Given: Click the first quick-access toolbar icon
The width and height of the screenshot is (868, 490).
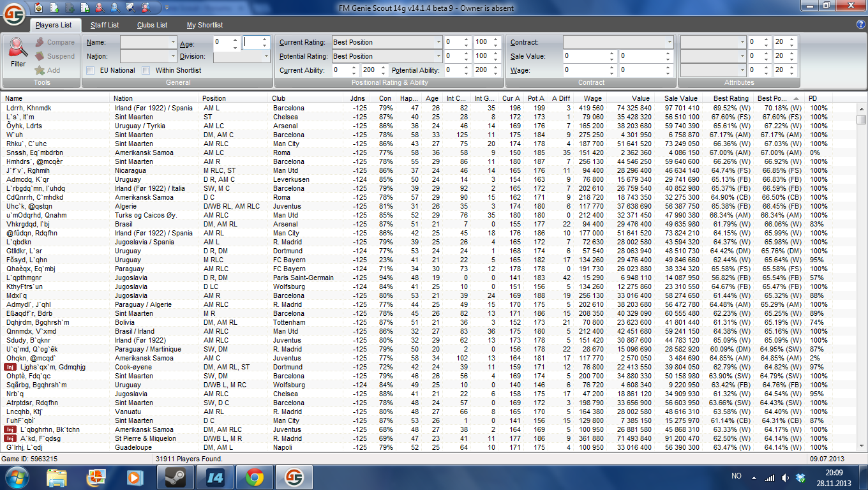Looking at the screenshot, I should tap(39, 8).
